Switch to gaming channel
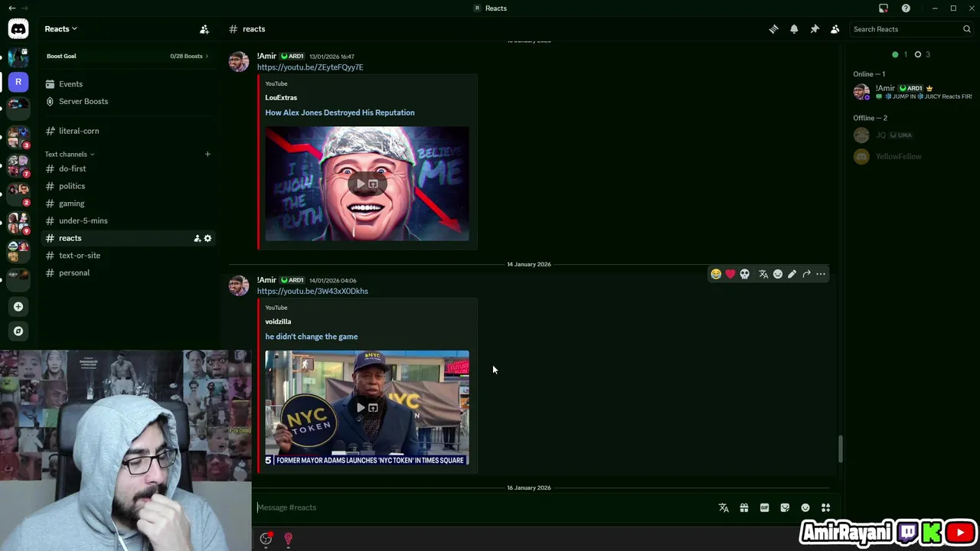 click(x=129, y=204)
